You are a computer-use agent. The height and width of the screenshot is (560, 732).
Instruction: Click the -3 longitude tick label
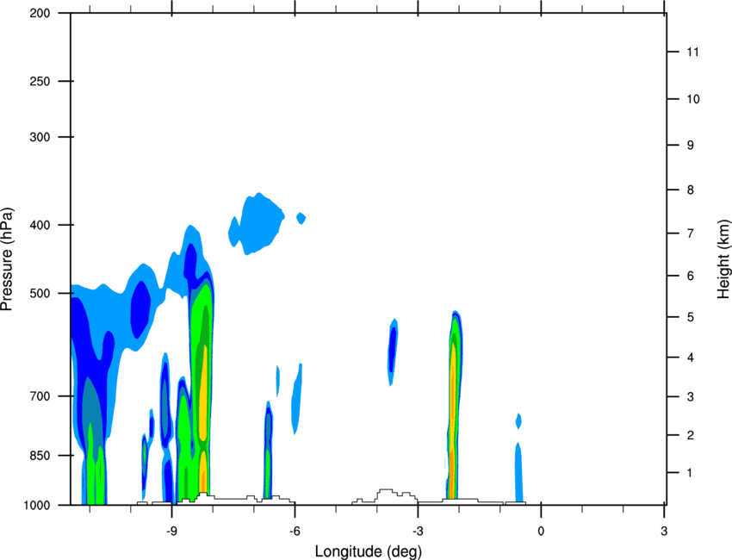tap(418, 531)
